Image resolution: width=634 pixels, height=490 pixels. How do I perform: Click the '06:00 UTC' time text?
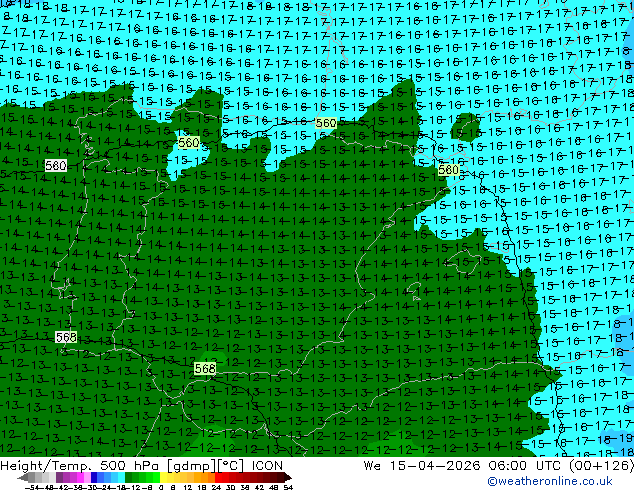pos(524,466)
